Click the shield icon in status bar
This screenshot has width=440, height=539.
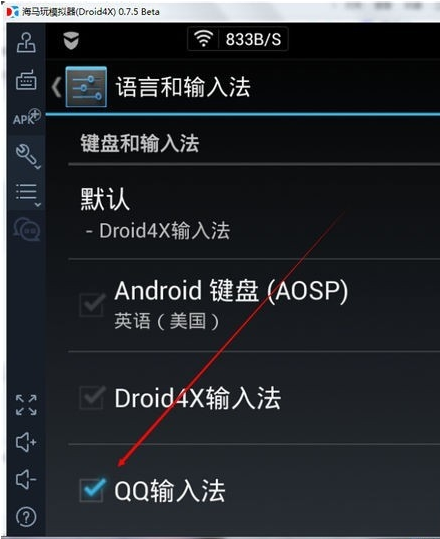click(71, 41)
